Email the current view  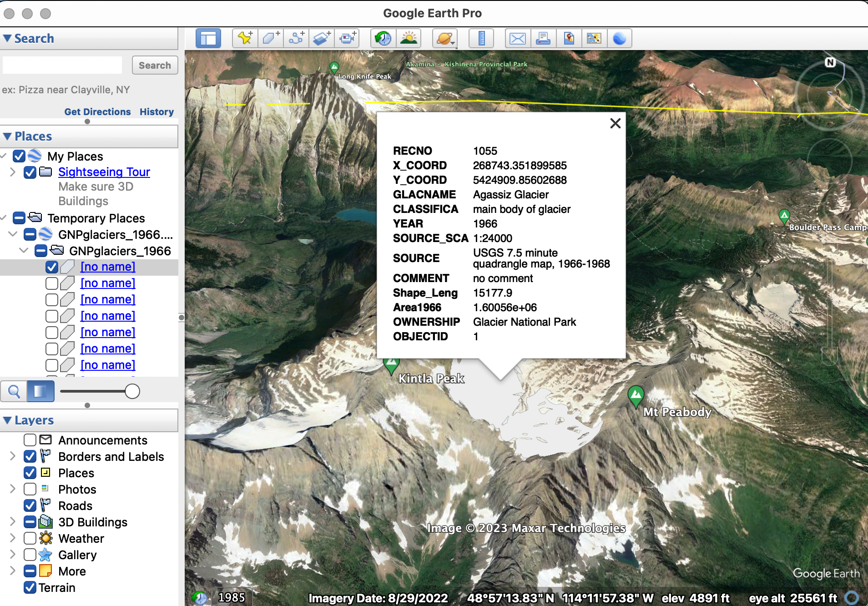pos(518,38)
